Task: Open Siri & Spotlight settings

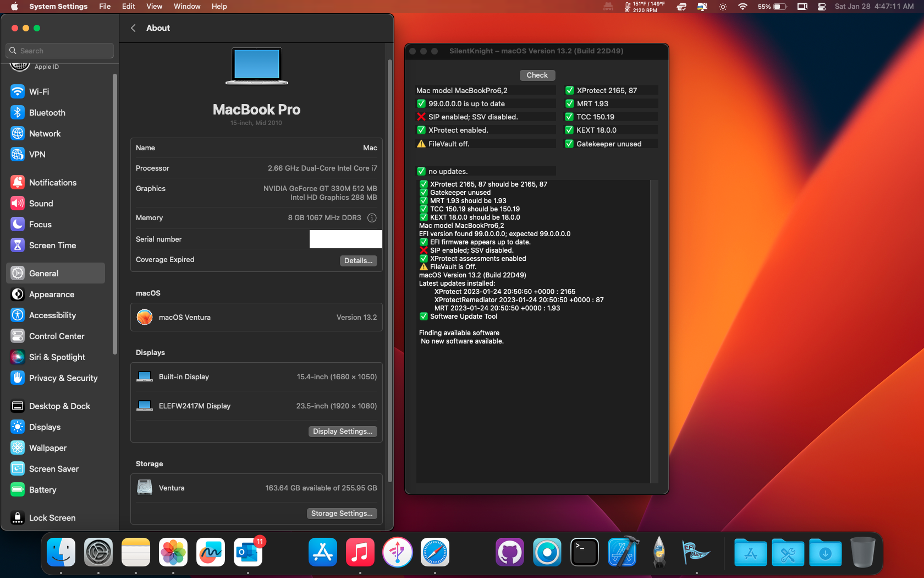Action: [57, 357]
